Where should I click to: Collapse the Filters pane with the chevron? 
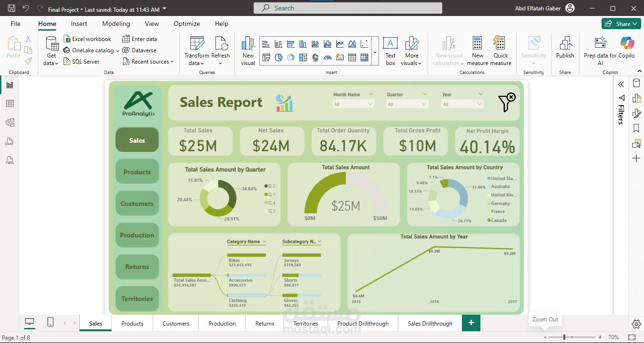[x=620, y=84]
